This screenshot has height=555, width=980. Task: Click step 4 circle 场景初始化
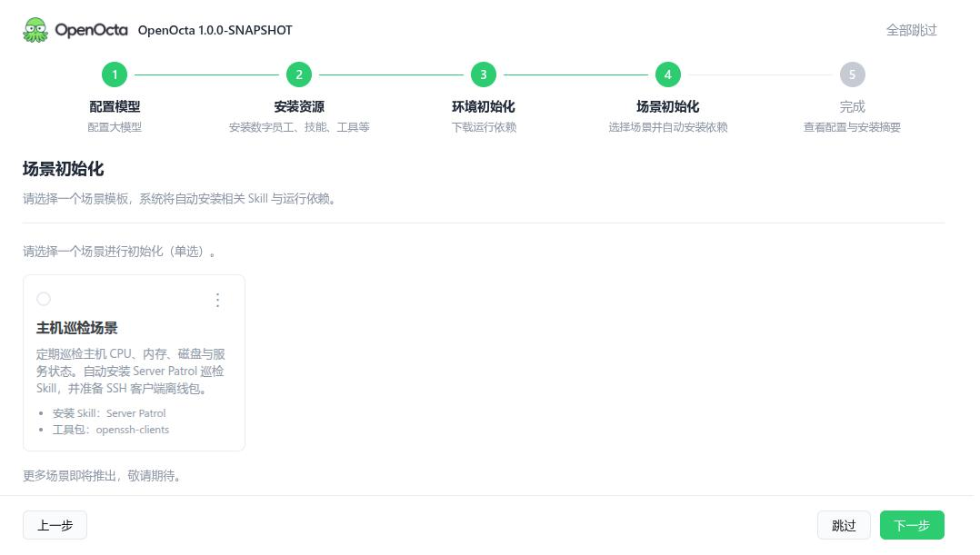(667, 74)
